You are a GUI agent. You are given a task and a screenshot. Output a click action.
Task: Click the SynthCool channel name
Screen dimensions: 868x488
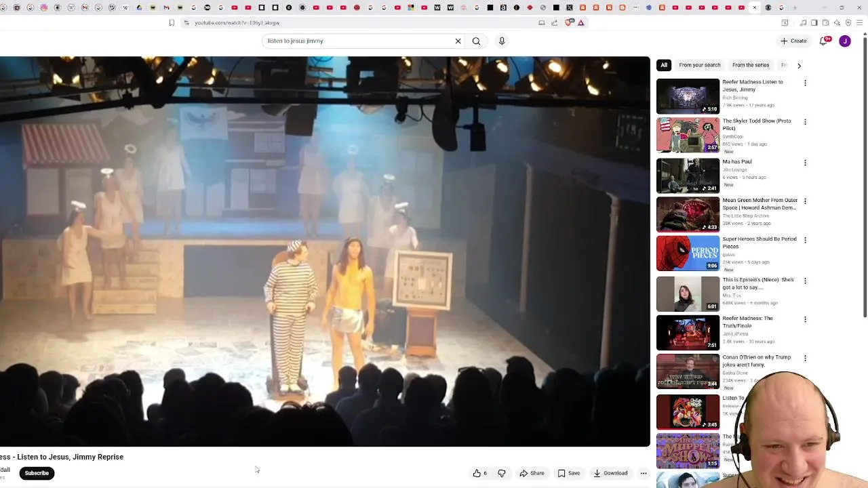733,136
